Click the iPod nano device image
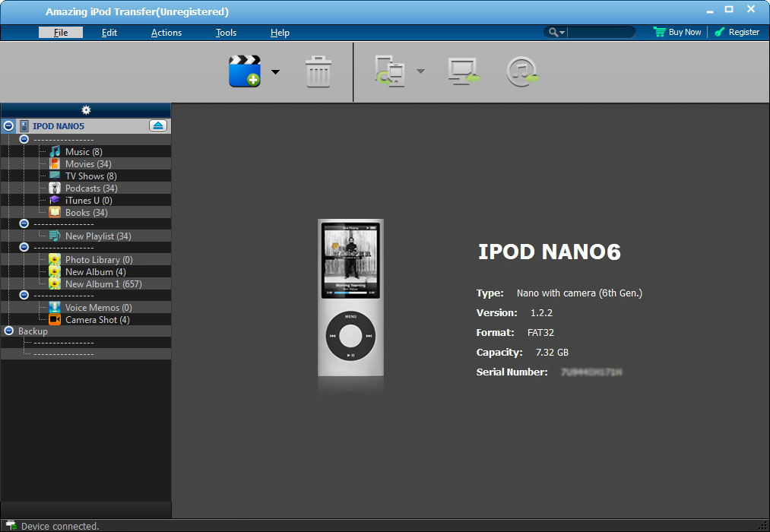Viewport: 770px width, 532px height. point(350,297)
